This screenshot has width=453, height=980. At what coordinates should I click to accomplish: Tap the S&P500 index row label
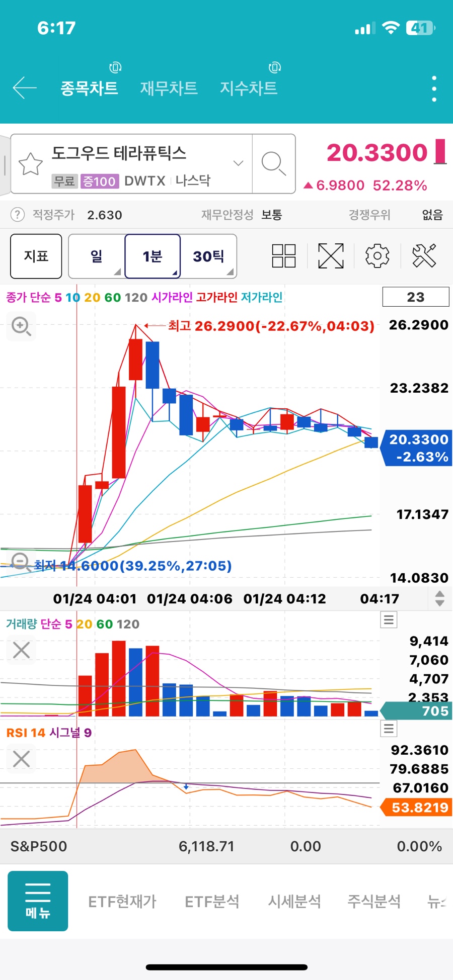39,846
